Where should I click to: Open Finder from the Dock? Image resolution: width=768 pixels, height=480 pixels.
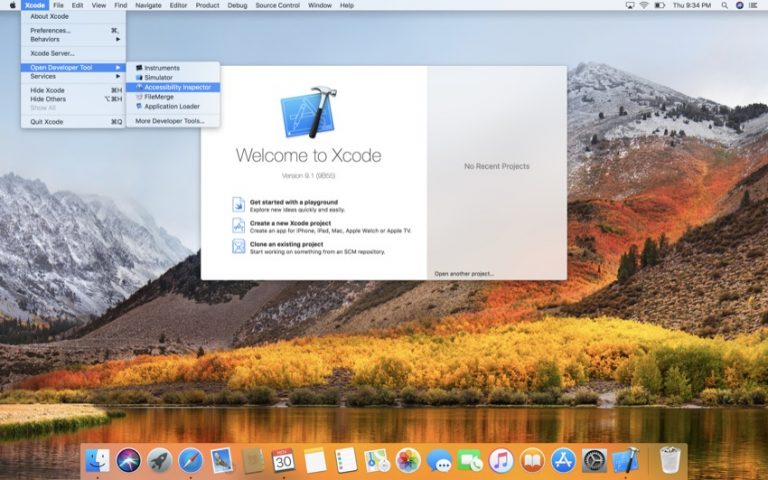pos(97,461)
